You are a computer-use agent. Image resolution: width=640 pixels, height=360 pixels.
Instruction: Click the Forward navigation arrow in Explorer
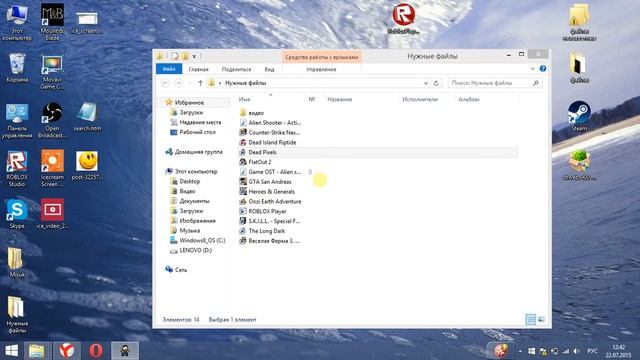(x=178, y=83)
